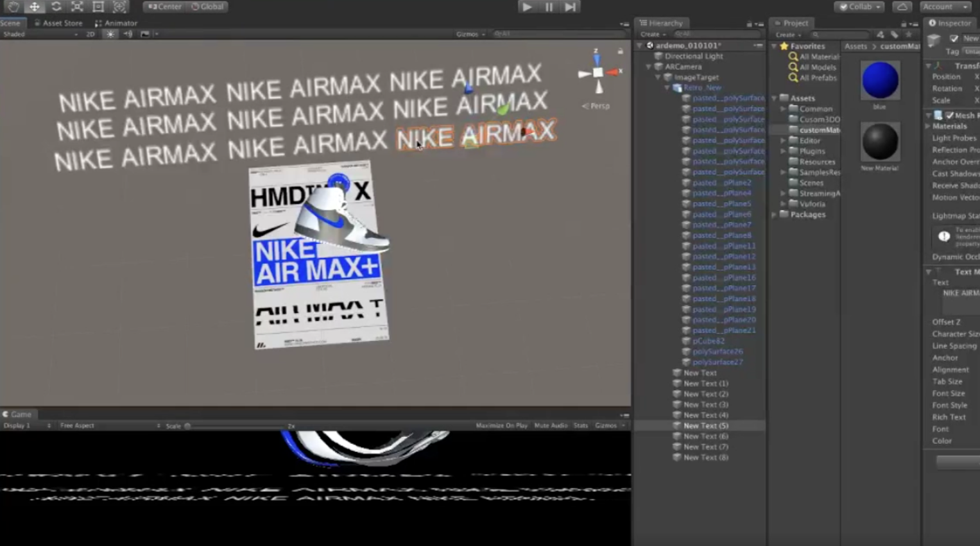Collapse the Favorites section in Project

[x=775, y=46]
